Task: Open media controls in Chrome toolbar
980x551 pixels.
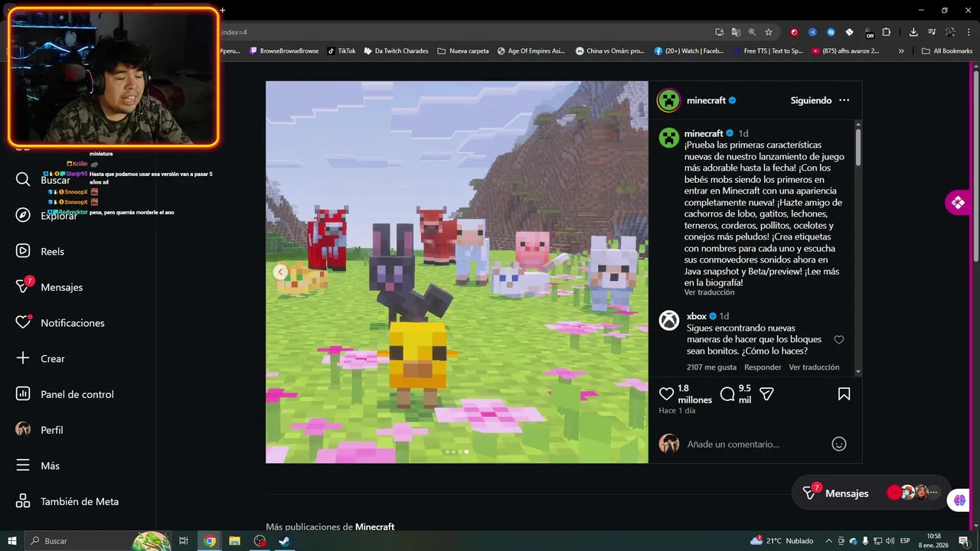Action: click(x=932, y=32)
